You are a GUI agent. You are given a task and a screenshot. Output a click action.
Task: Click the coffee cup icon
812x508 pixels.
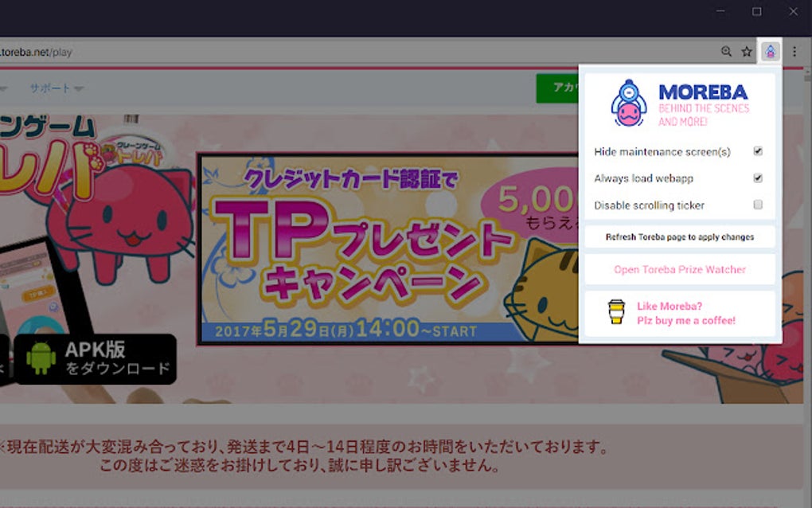pyautogui.click(x=616, y=312)
